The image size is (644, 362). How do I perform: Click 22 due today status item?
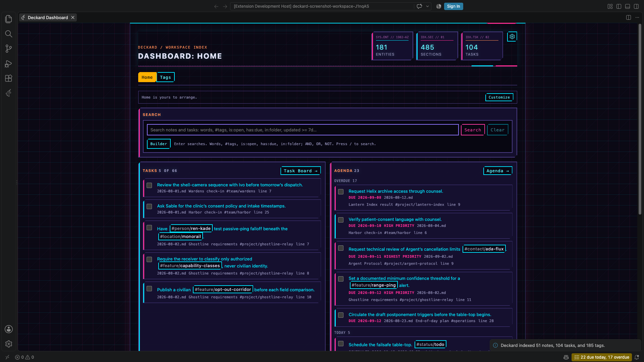(602, 357)
